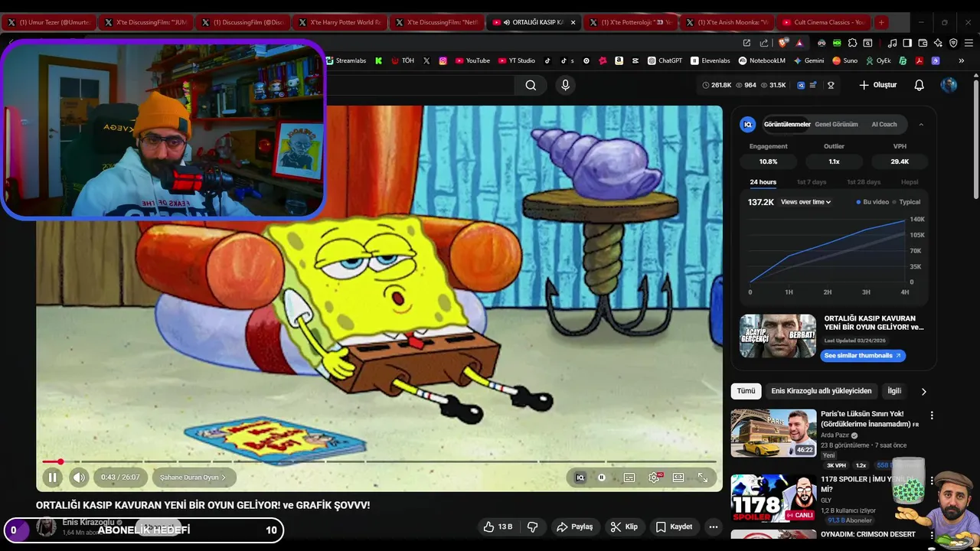Switch to 'X'te Harry Potter World' tab
Image resolution: width=980 pixels, height=551 pixels.
coord(339,22)
